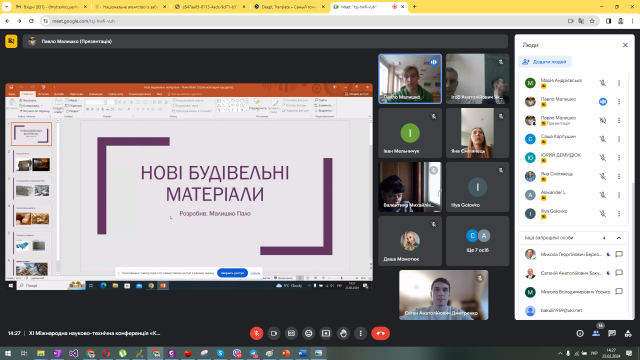Open options for Alexander L
The height and width of the screenshot is (360, 640).
619,195
